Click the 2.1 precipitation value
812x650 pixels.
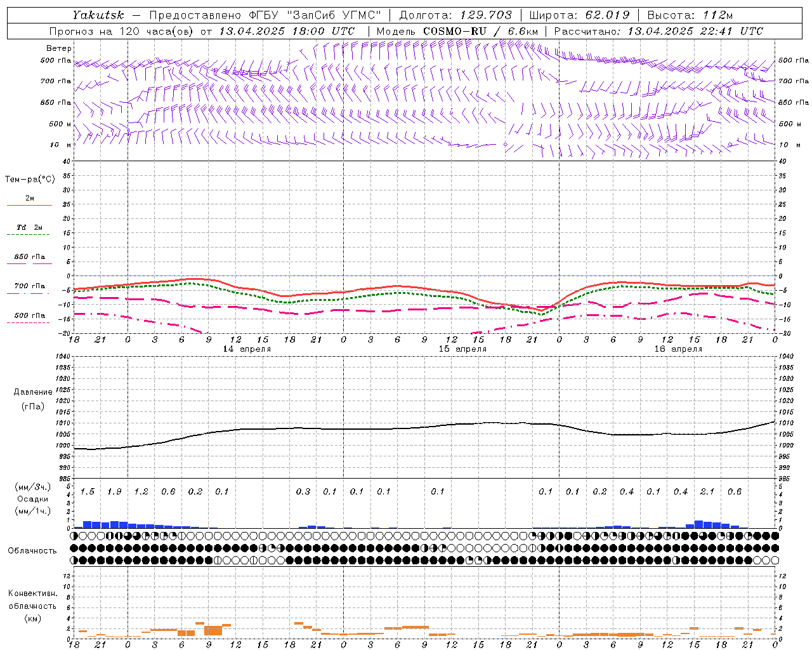tap(707, 491)
